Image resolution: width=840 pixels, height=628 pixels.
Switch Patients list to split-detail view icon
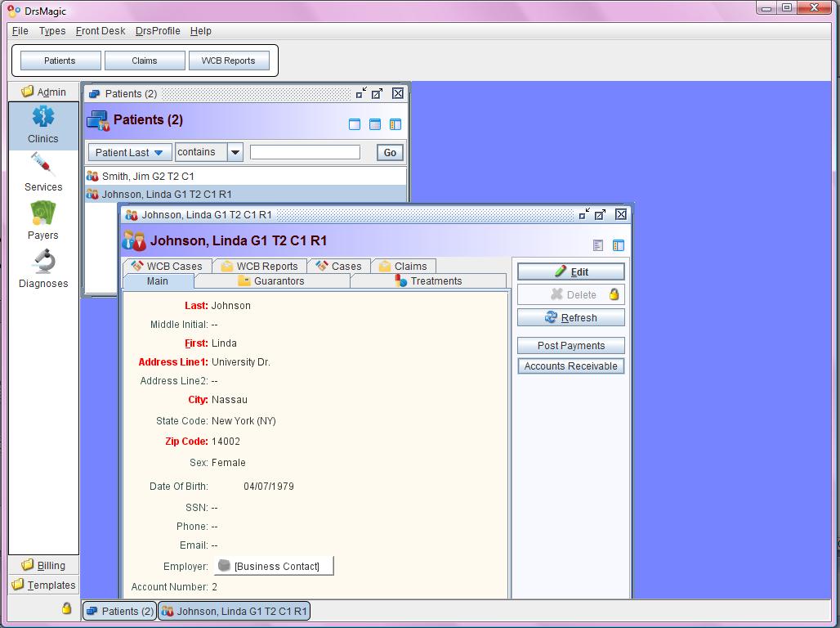pyautogui.click(x=395, y=124)
